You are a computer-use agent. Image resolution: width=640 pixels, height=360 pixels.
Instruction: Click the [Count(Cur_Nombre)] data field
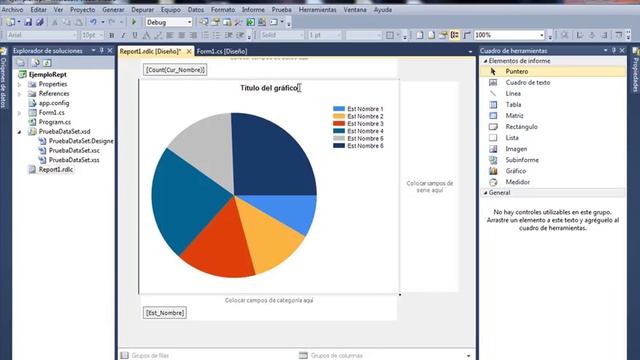tap(175, 70)
